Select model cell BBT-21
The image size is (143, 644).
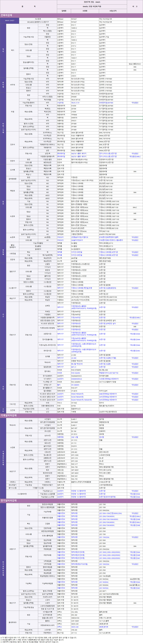(x=85, y=367)
